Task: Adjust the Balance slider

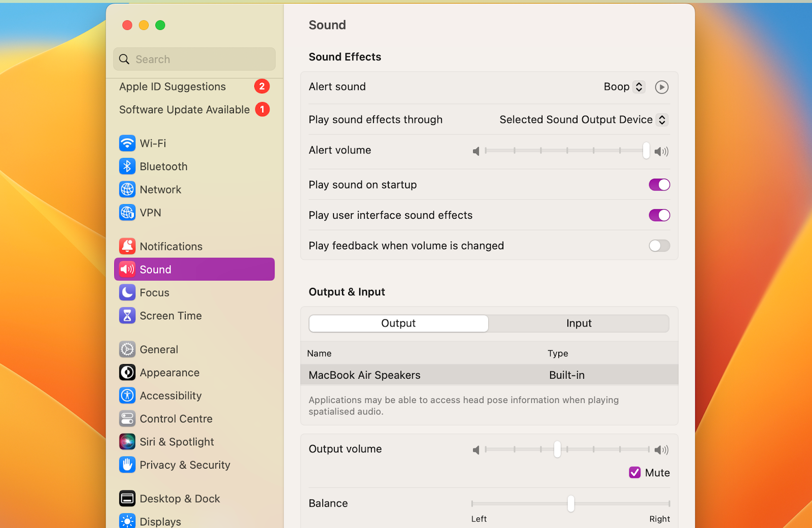Action: point(570,503)
